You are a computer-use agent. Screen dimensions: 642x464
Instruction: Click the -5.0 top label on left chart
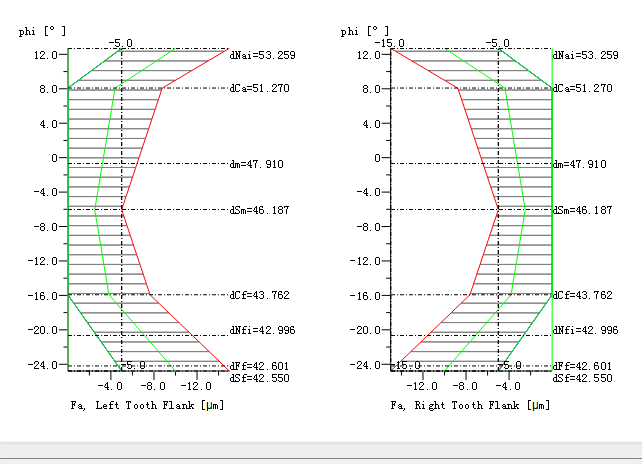121,43
